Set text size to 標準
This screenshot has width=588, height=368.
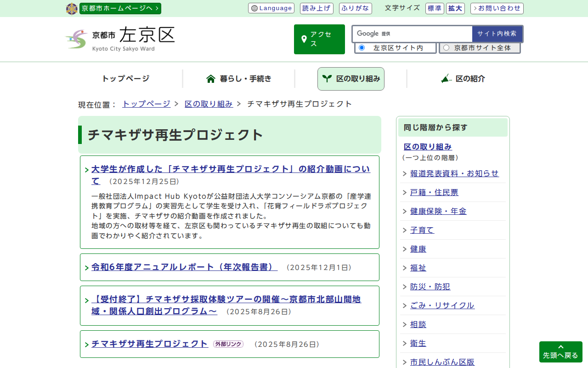pyautogui.click(x=435, y=8)
